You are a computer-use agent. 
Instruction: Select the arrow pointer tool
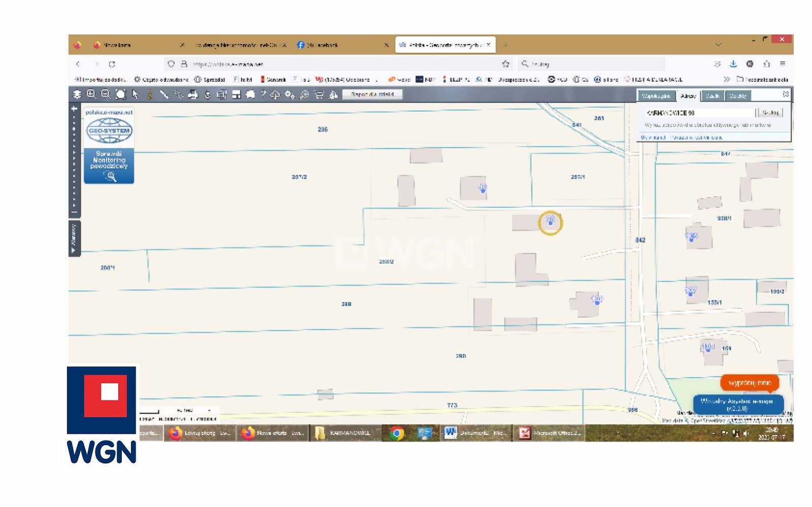135,94
